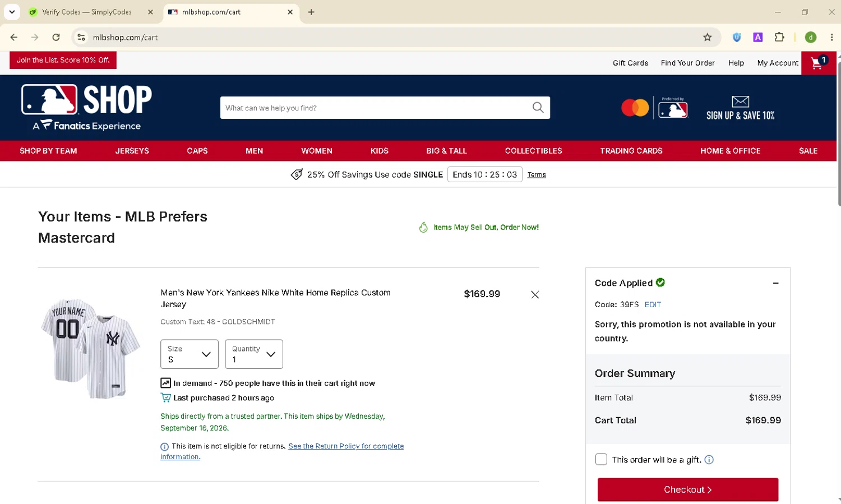
Task: Open the Bitwarden shield extension
Action: point(737,38)
